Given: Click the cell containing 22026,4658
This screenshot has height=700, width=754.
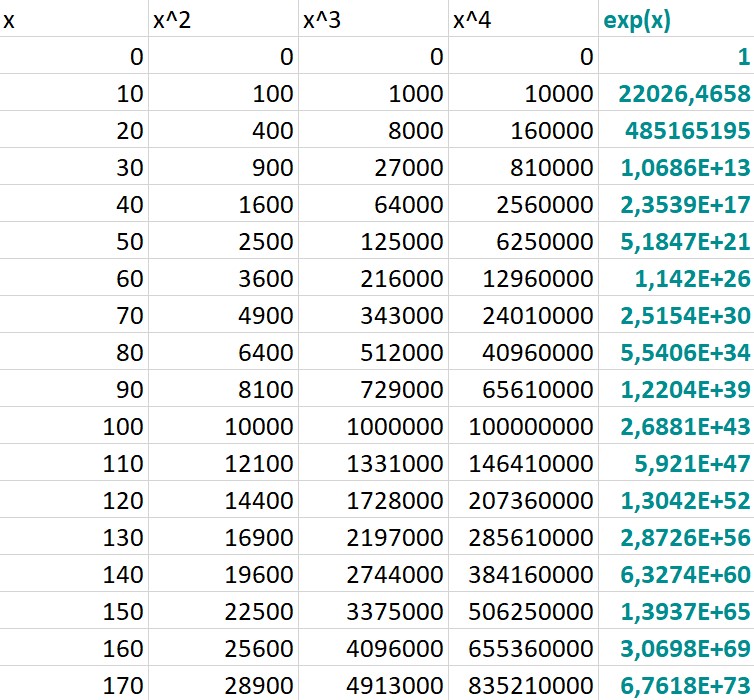Looking at the screenshot, I should tap(677, 93).
